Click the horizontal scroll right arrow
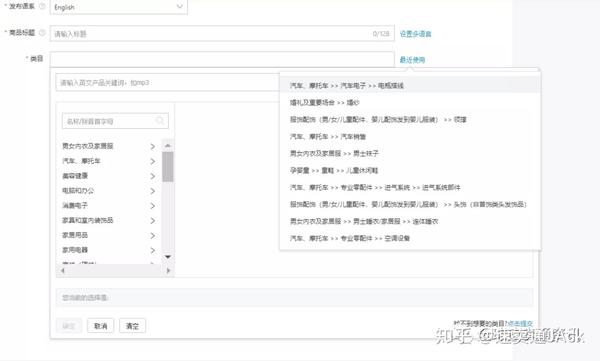600x361 pixels. tap(168, 271)
